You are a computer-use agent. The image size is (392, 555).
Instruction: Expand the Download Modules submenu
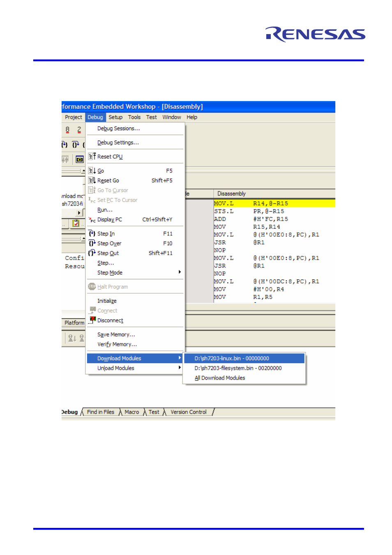(135, 358)
